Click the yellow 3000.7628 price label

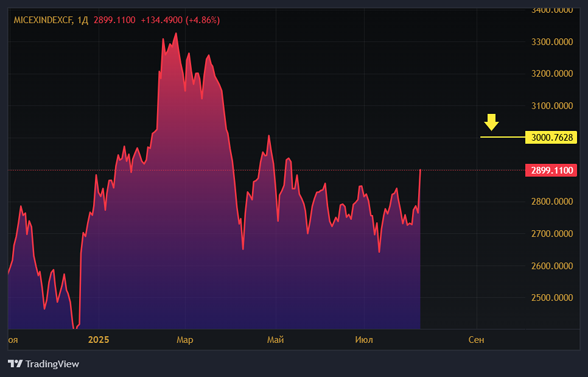pos(552,138)
